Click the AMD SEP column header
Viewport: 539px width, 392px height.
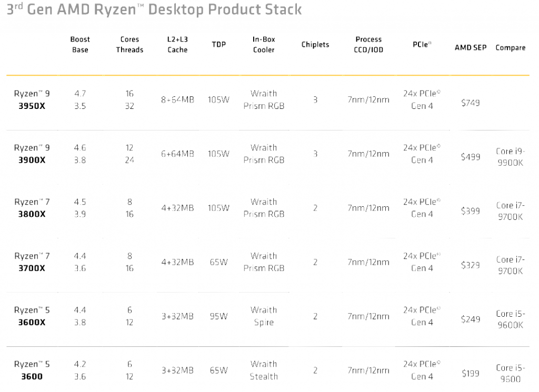[x=471, y=47]
